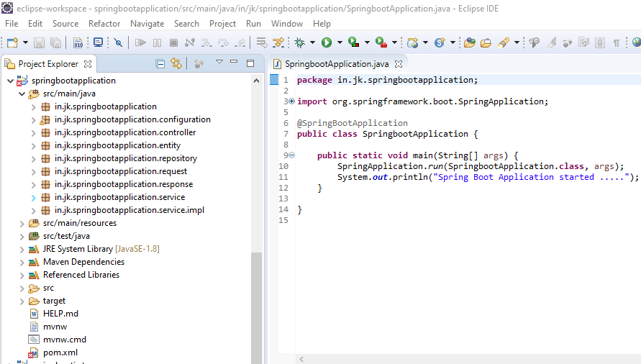Expand in.jk.springbootapplication.controller package
Screen dimensions: 641x364
[34, 133]
